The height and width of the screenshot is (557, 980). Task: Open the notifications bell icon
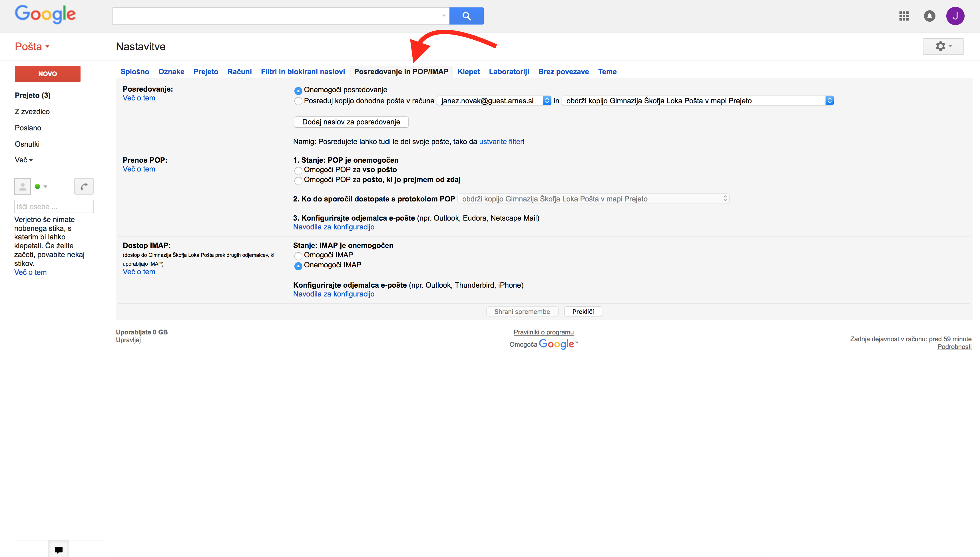[929, 16]
